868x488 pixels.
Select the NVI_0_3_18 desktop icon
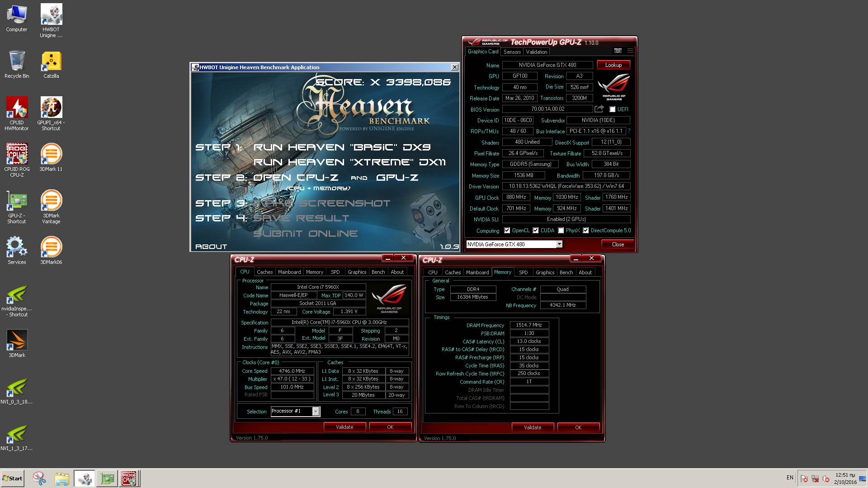pyautogui.click(x=17, y=391)
